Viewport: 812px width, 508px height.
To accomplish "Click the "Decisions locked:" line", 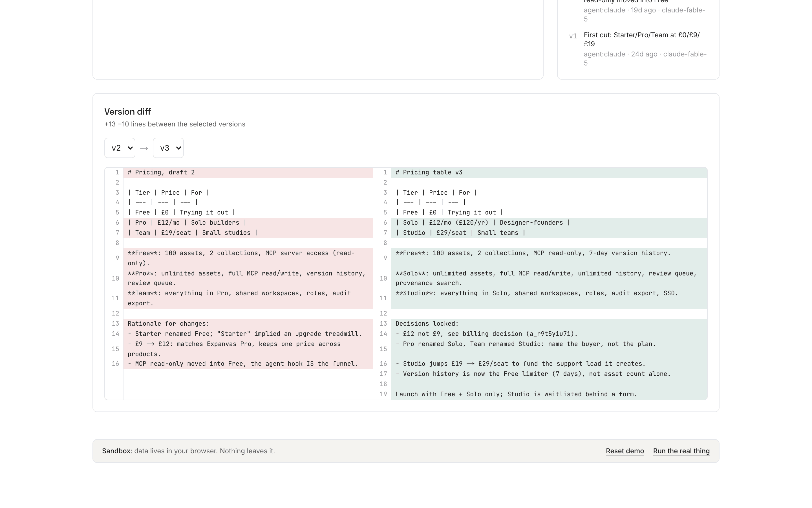I will (x=549, y=324).
